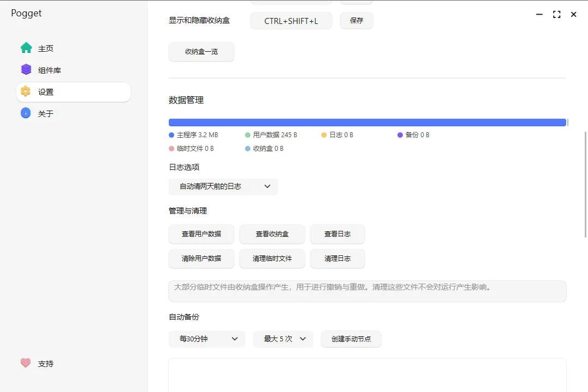Toggle fullscreen window icon
The image size is (588, 392).
pyautogui.click(x=557, y=15)
